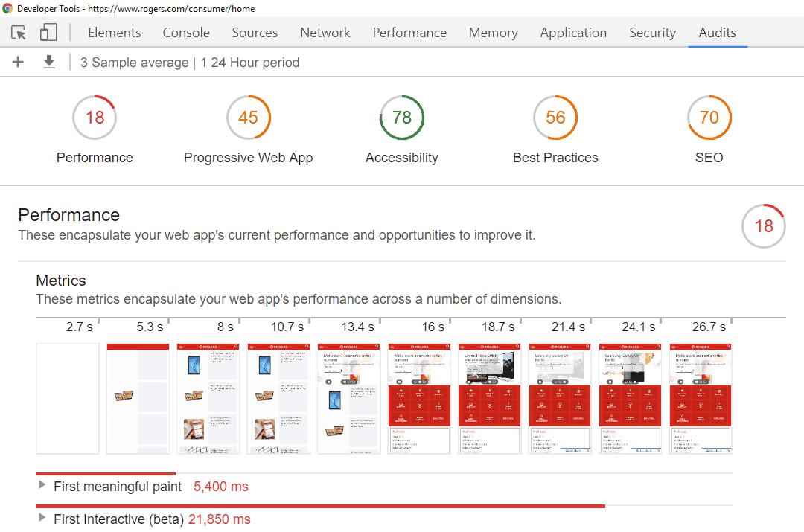
Task: Click the download report icon
Action: click(49, 63)
